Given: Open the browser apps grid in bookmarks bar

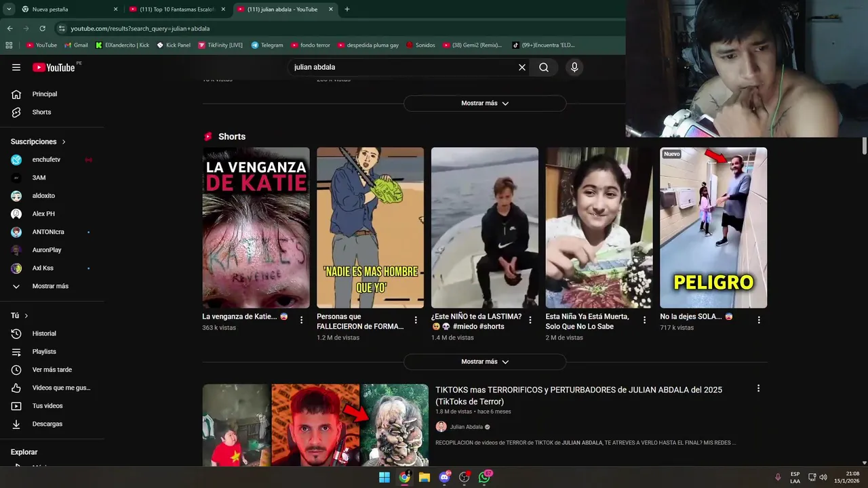Looking at the screenshot, I should 9,45.
